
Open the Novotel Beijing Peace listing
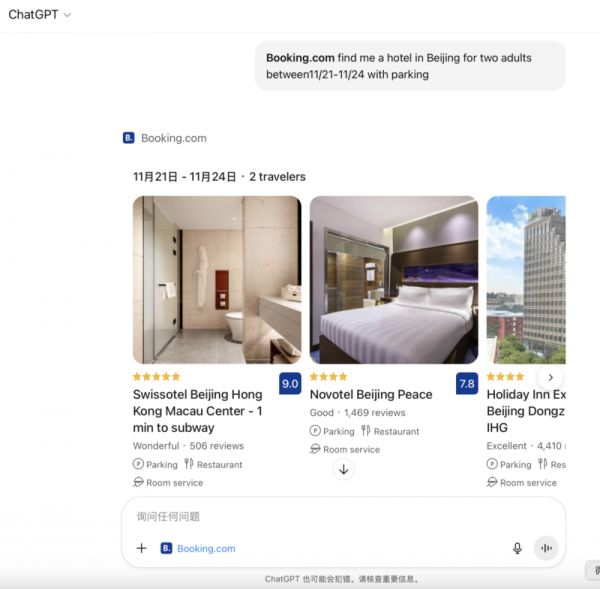coord(371,394)
